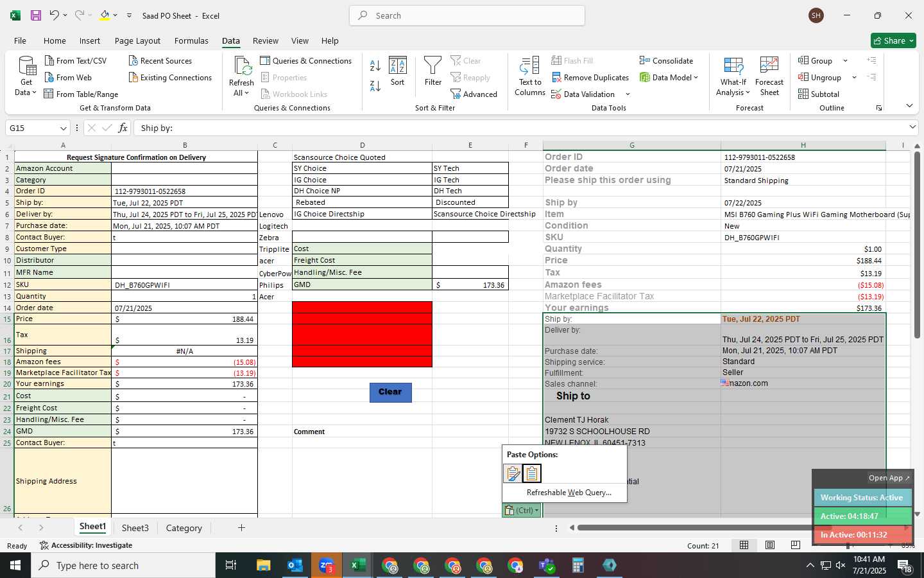924x578 pixels.
Task: Click the Search box in title bar
Action: [467, 15]
